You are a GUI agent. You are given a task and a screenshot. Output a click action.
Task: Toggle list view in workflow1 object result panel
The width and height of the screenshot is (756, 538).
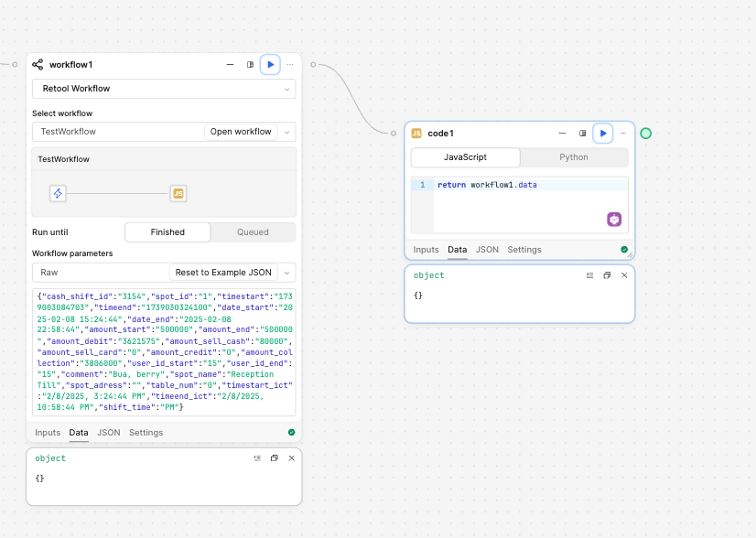(x=257, y=458)
